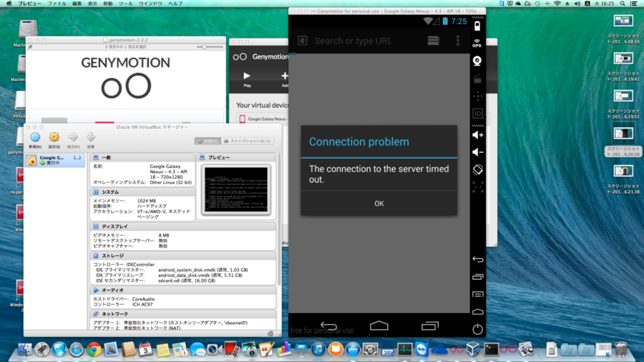Open the ツール menu
The width and height of the screenshot is (644, 362).
(x=126, y=3)
